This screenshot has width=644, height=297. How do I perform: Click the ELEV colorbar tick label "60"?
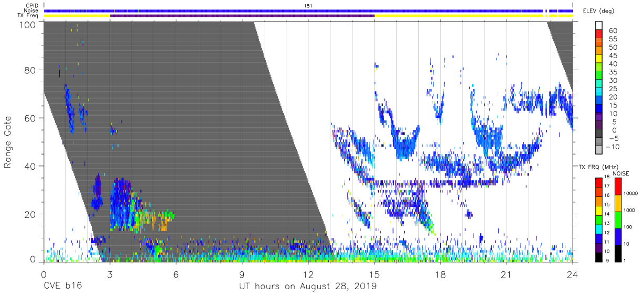click(x=613, y=30)
